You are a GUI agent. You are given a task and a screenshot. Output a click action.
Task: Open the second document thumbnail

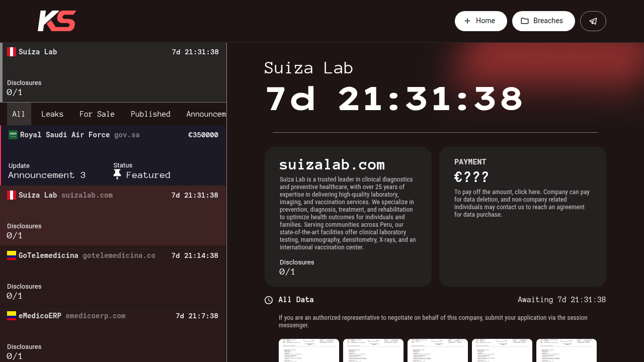point(373,350)
